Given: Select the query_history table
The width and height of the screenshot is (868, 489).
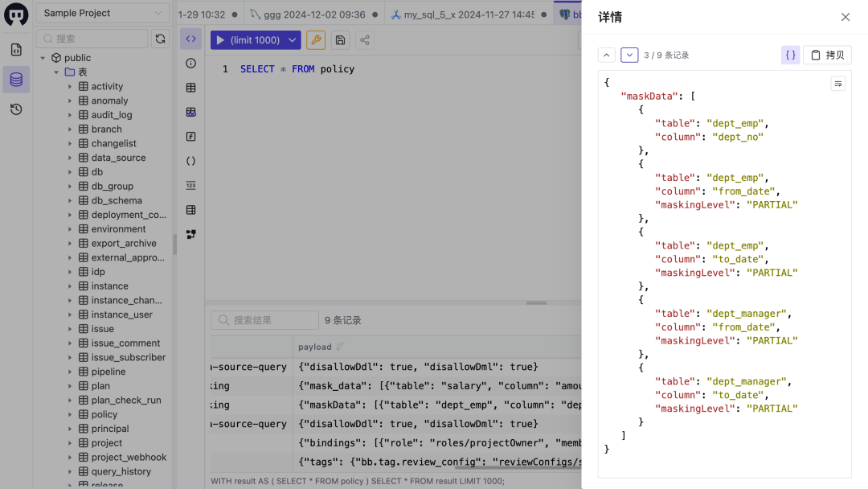Looking at the screenshot, I should tap(121, 471).
